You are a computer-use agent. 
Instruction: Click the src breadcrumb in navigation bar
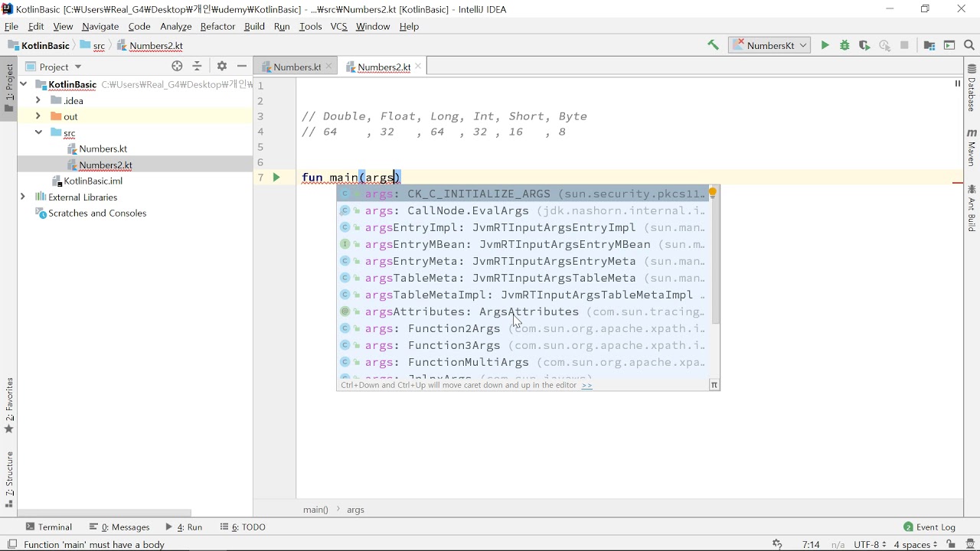click(93, 46)
